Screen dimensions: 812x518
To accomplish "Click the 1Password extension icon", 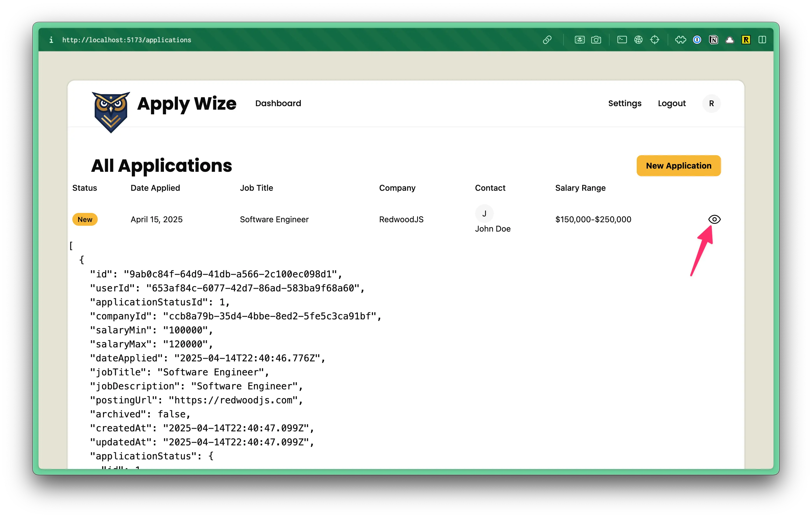I will 697,40.
